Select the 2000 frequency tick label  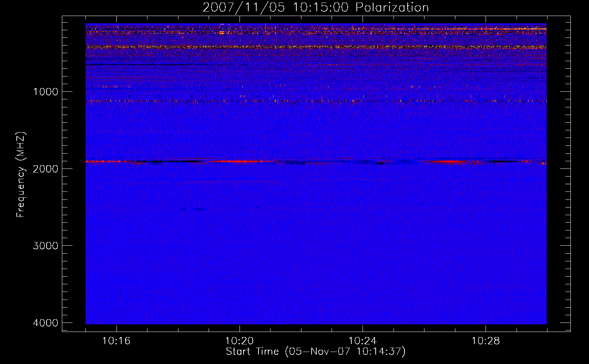[x=46, y=169]
